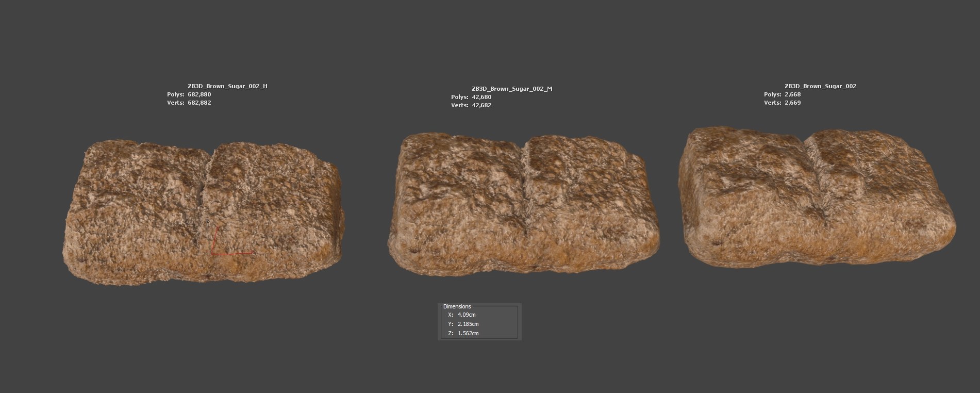Click the 42,680 polys count
980x393 pixels.
(x=481, y=97)
